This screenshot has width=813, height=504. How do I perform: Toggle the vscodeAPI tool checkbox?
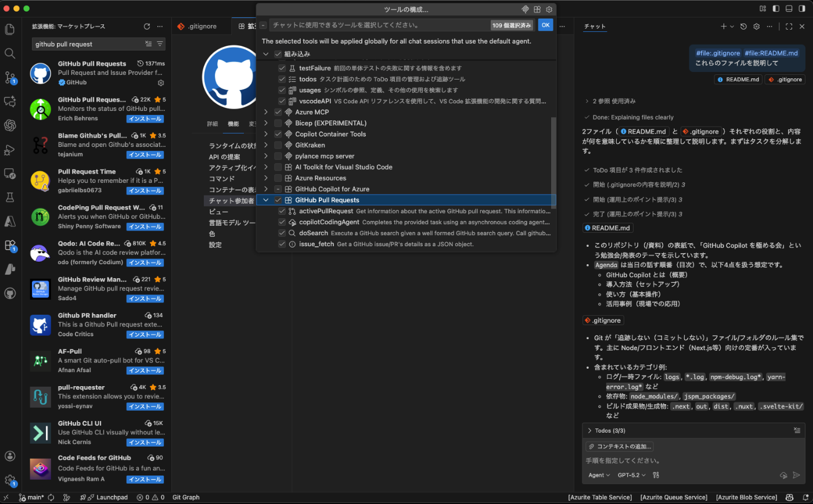282,101
